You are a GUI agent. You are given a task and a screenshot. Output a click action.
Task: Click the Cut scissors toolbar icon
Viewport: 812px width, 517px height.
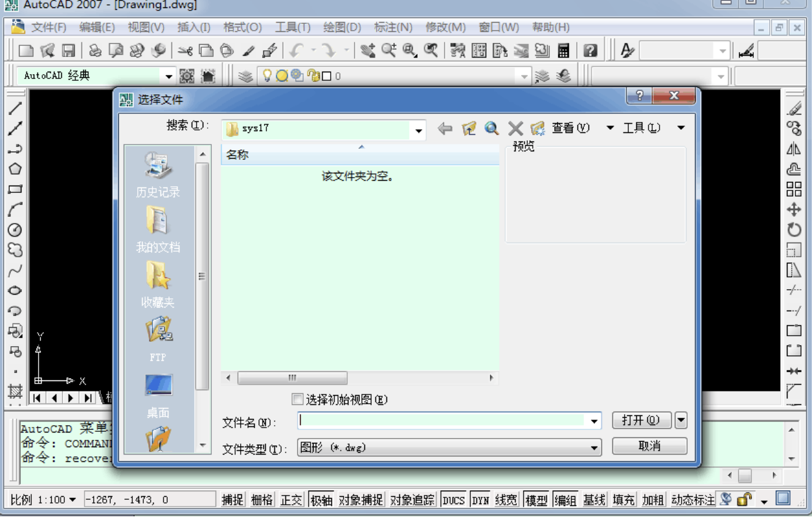[185, 50]
